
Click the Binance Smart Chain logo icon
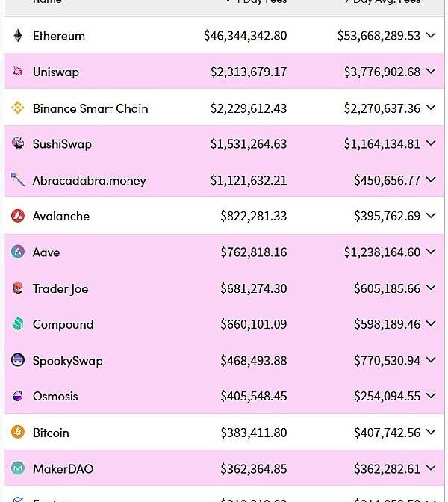pos(18,108)
